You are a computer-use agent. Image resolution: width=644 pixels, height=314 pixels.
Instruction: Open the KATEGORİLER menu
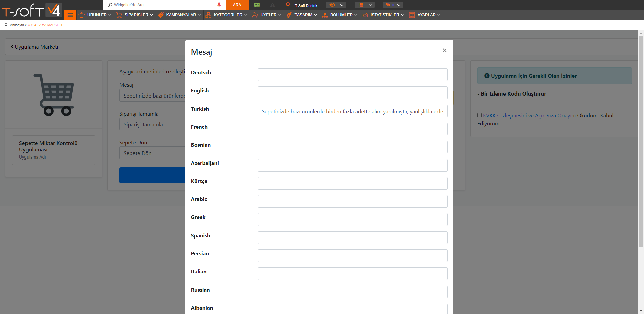(x=226, y=15)
